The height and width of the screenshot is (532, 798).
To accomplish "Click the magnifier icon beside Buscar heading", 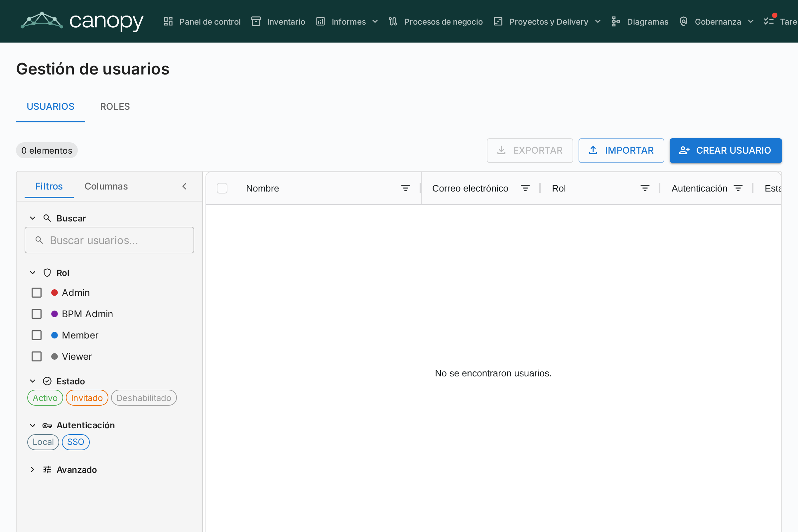I will 47,218.
